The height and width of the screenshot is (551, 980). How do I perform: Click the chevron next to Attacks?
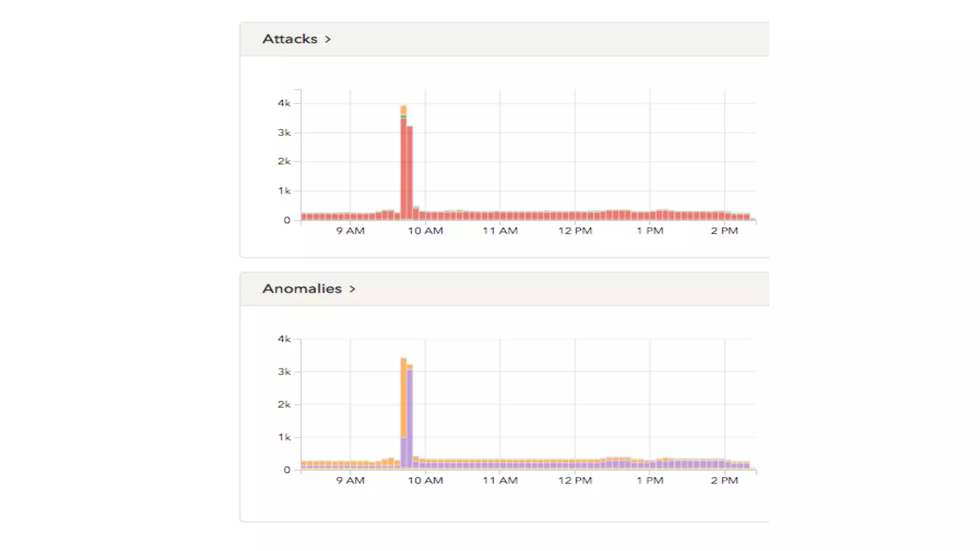(328, 39)
